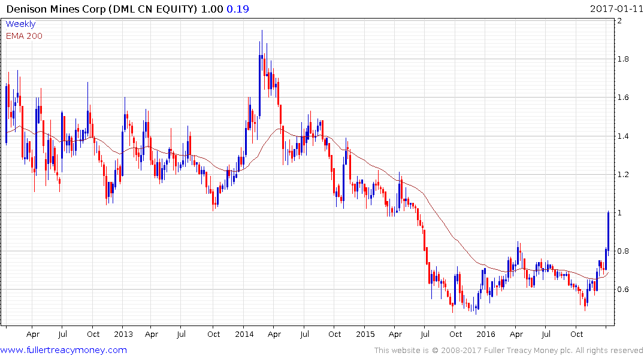This screenshot has width=644, height=359.
Task: Click the 1.8 price axis label
Action: [624, 59]
